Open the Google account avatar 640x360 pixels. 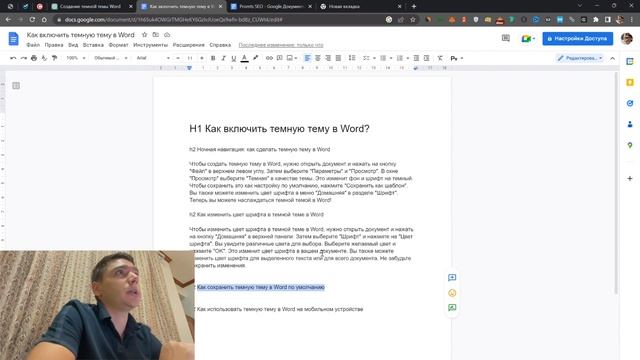pos(627,38)
